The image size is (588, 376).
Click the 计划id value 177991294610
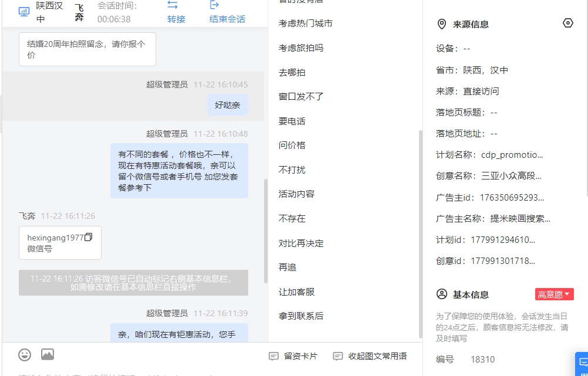[x=503, y=239]
